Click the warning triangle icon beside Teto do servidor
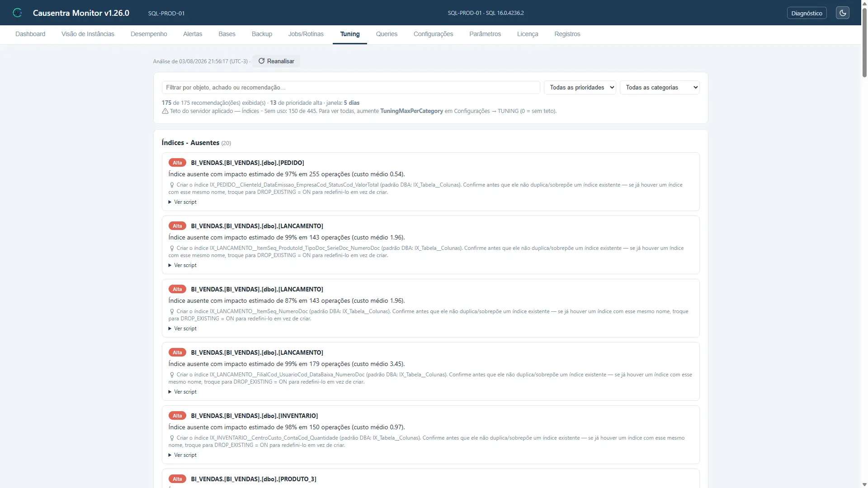This screenshot has height=488, width=868. tap(165, 111)
